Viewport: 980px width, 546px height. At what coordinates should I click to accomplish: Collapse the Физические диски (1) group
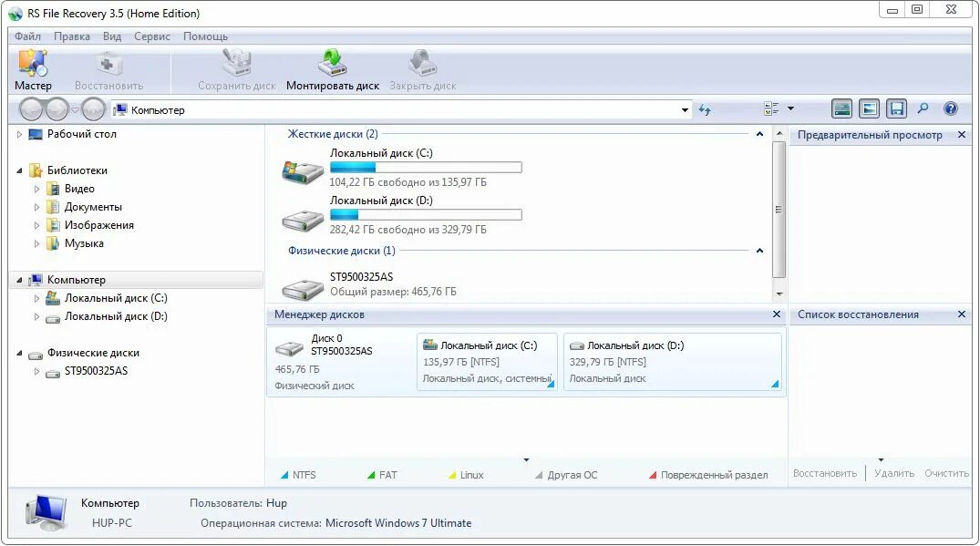point(759,251)
